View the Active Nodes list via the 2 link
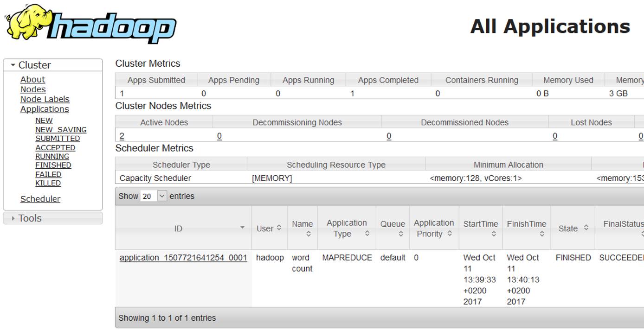 121,136
